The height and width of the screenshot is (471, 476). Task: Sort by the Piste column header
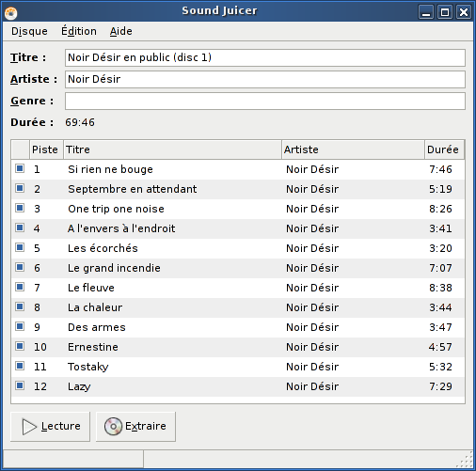click(x=46, y=149)
